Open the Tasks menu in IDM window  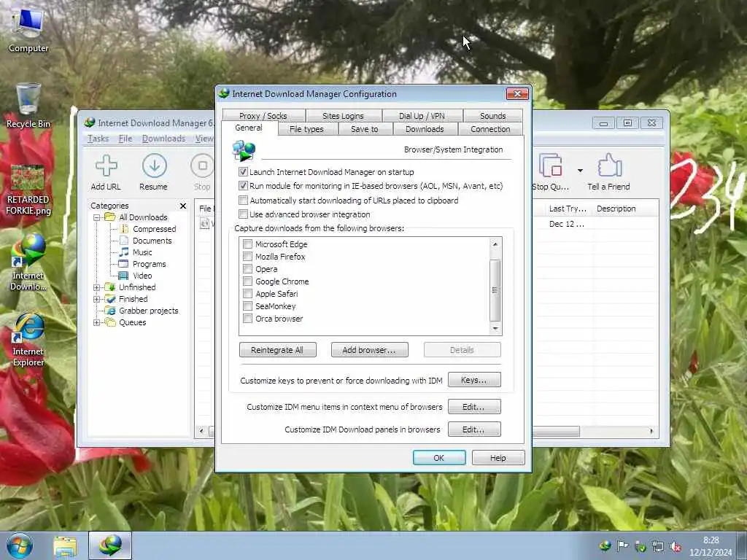click(98, 139)
